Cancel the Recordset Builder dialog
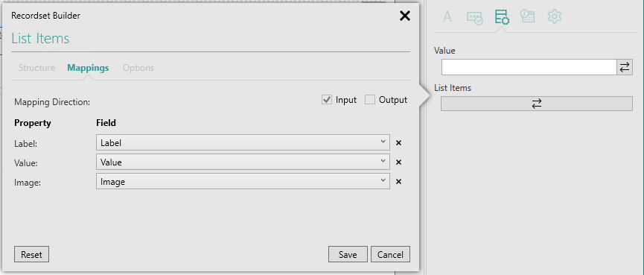Screen dimensions: 644x275 point(390,254)
